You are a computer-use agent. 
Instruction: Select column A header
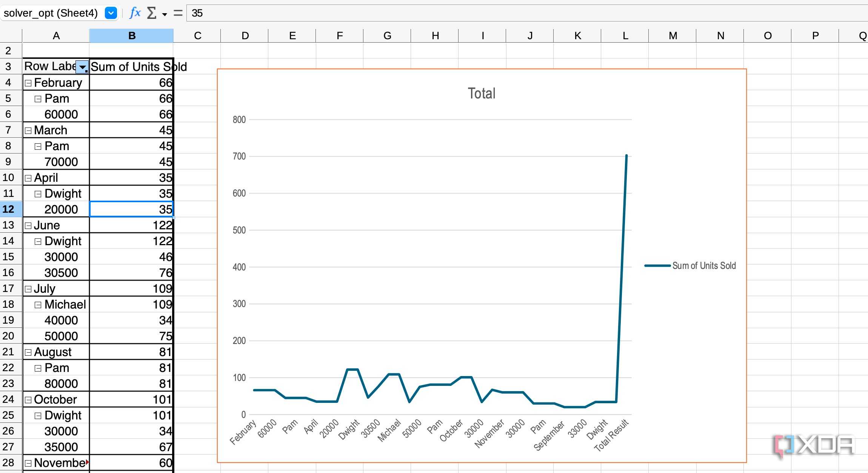coord(56,36)
